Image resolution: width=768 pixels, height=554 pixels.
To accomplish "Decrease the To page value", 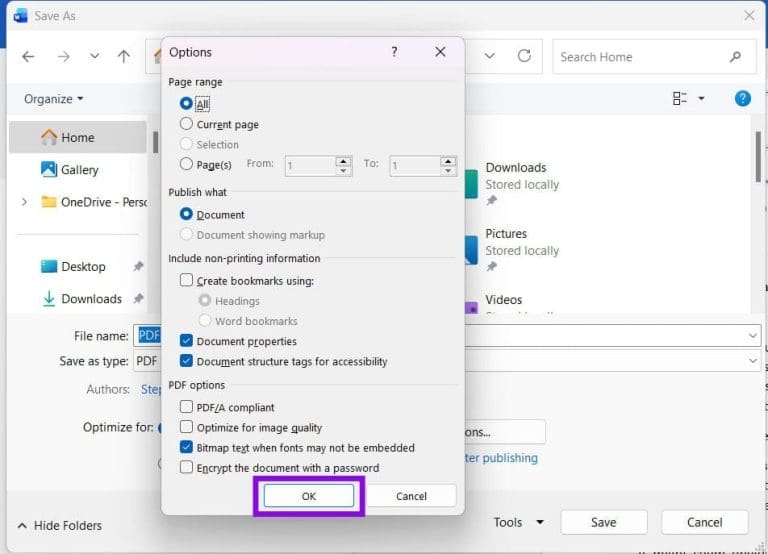I will point(448,171).
